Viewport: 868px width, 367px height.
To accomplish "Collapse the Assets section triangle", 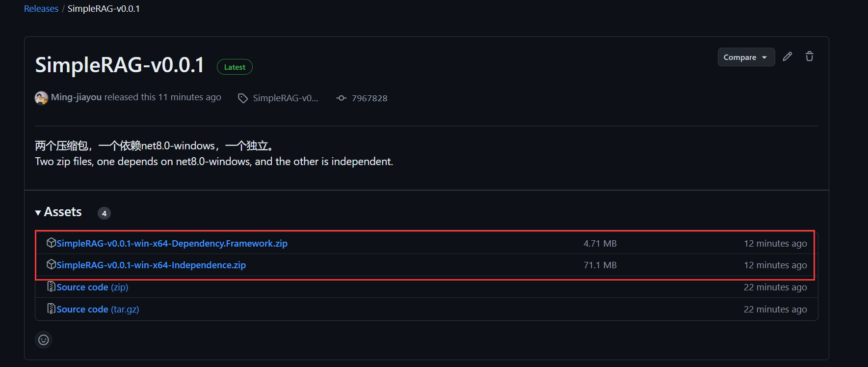I will coord(38,213).
